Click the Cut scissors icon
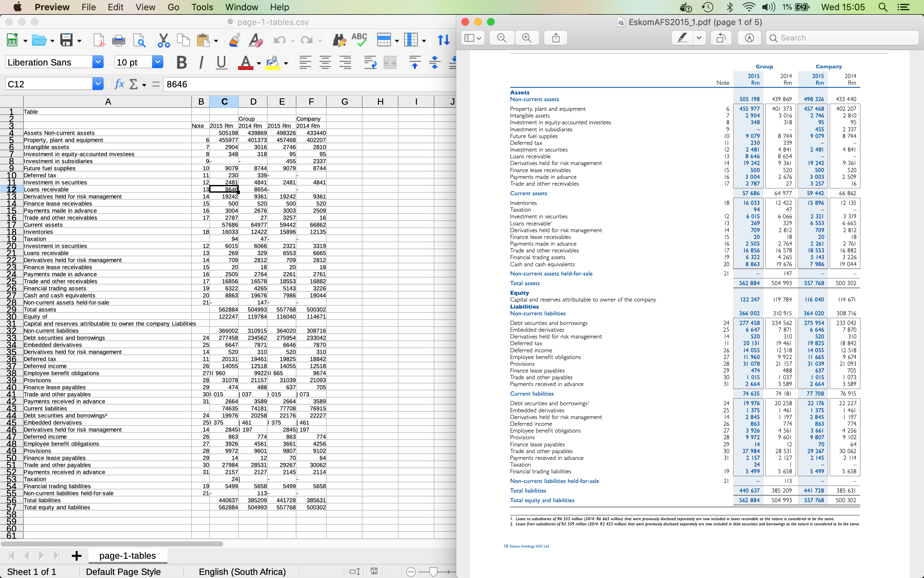 tap(163, 40)
